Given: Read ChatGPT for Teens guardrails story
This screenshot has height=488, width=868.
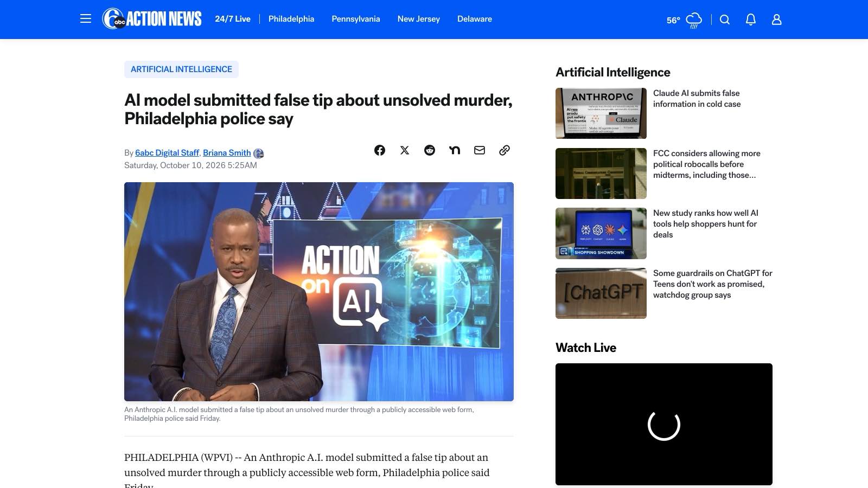Looking at the screenshot, I should click(x=713, y=284).
